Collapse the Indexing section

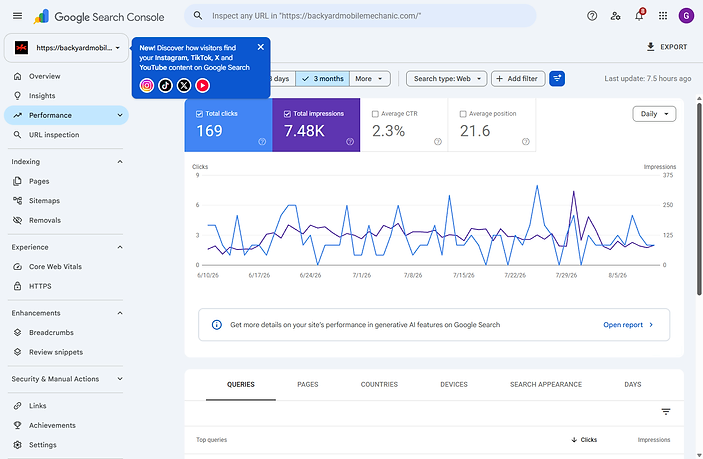pyautogui.click(x=120, y=162)
